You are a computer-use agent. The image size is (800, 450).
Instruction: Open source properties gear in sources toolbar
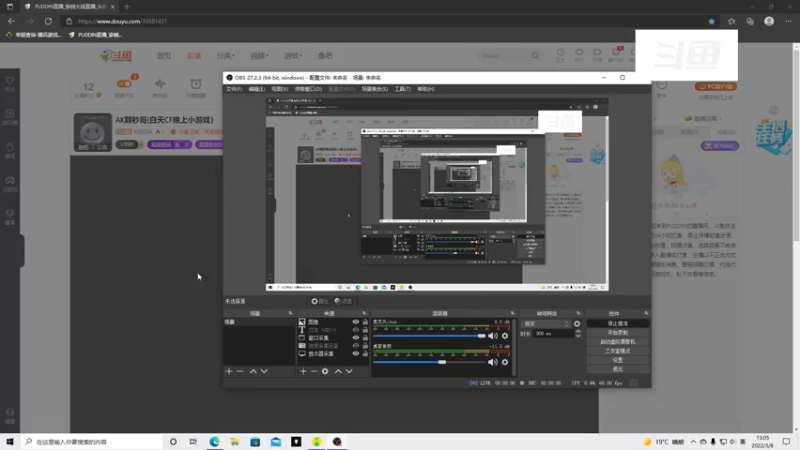pyautogui.click(x=325, y=371)
